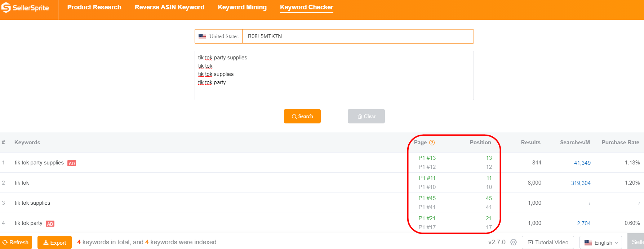Click the SellerSprite logo
The width and height of the screenshot is (644, 249).
[x=25, y=8]
